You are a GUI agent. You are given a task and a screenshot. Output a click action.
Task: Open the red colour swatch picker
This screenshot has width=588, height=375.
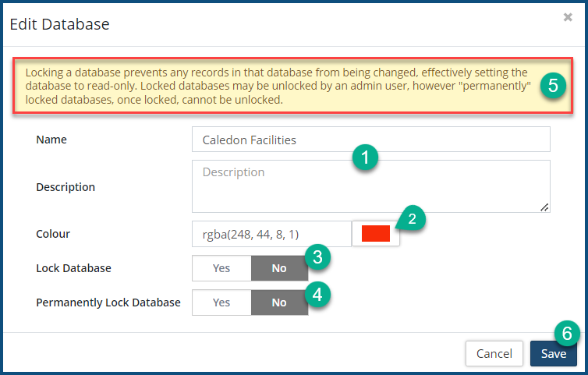[x=375, y=234]
